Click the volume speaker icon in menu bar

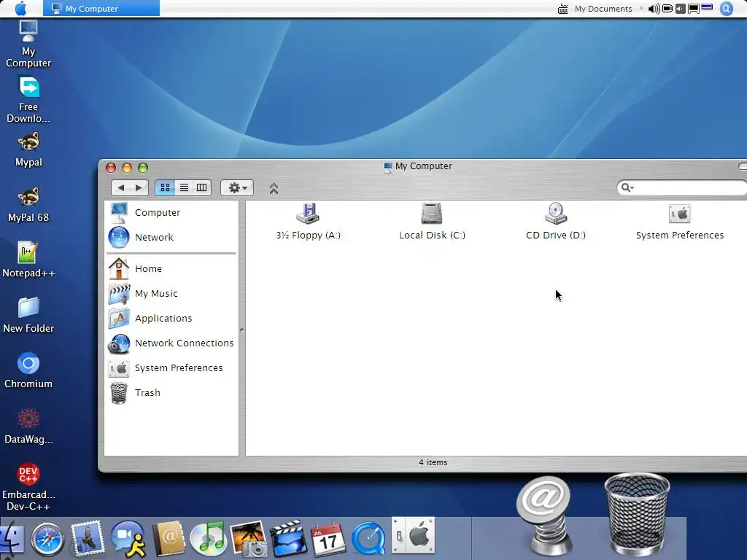pos(654,9)
